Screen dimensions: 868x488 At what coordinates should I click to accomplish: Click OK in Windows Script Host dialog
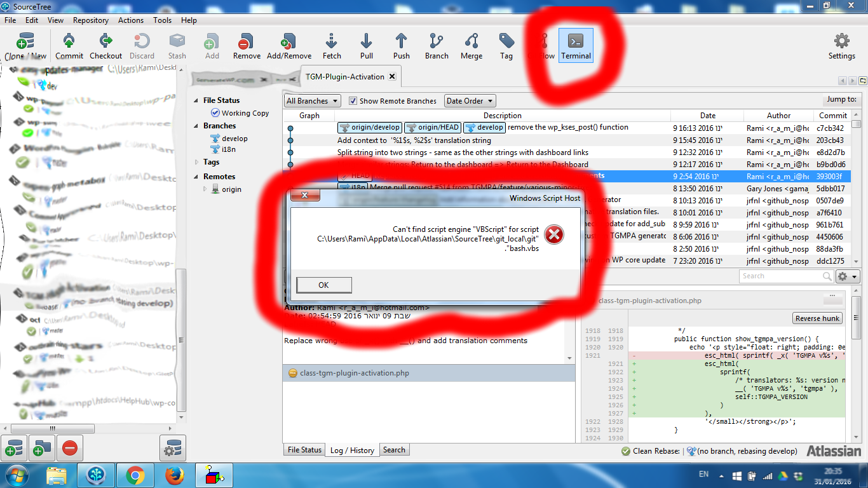[x=323, y=285]
